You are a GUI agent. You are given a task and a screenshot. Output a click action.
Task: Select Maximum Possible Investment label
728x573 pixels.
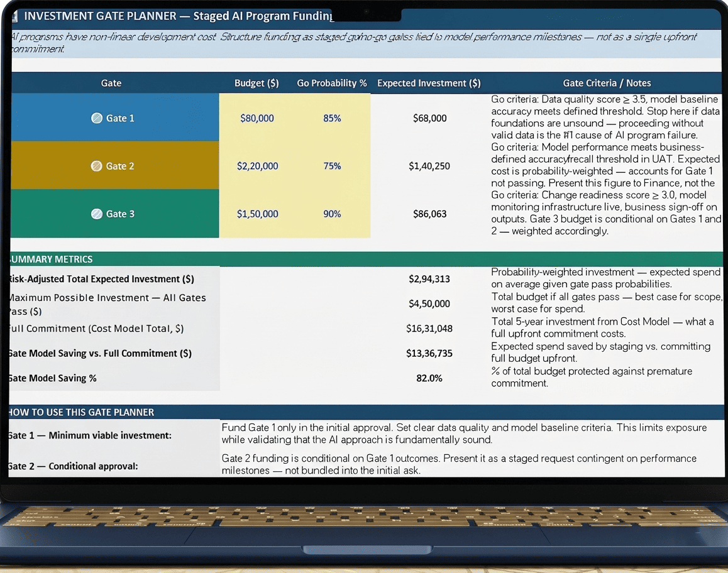pos(107,304)
